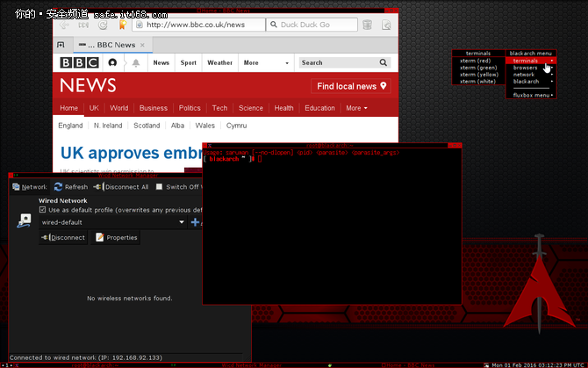This screenshot has height=368, width=588.
Task: Expand 'More' in the red news navigation
Action: pos(356,108)
